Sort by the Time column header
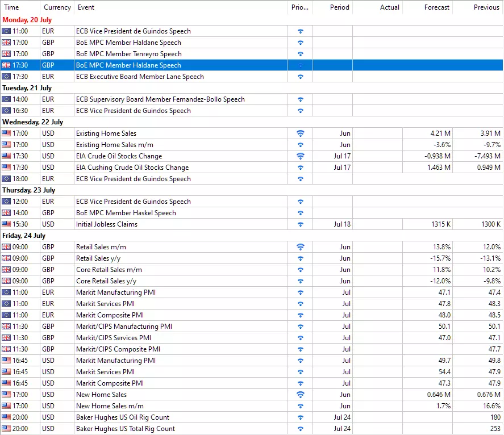This screenshot has width=504, height=435. (x=20, y=7)
